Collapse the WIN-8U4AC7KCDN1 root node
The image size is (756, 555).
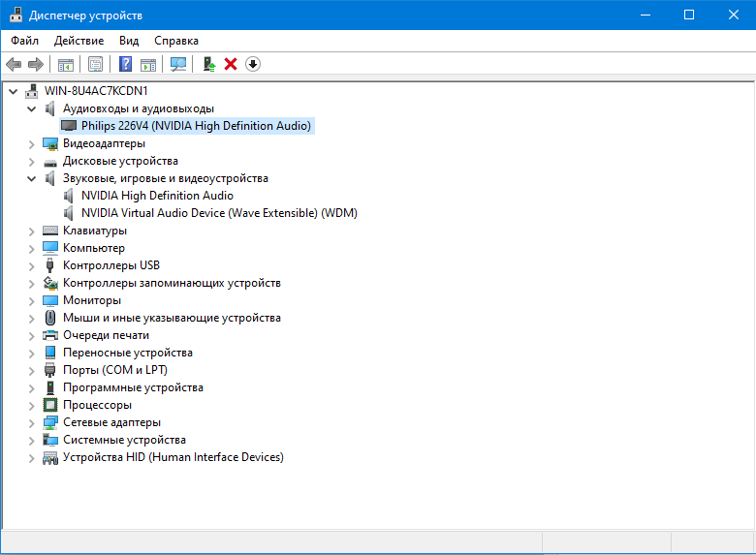13,91
